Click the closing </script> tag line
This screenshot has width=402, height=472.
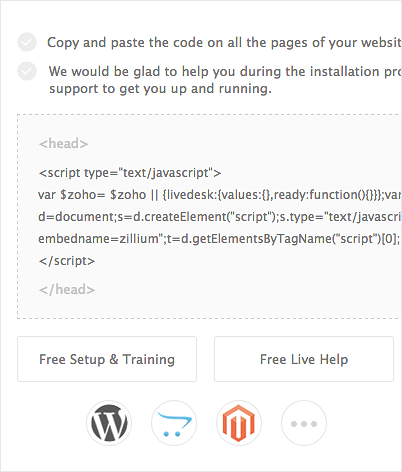click(x=67, y=261)
